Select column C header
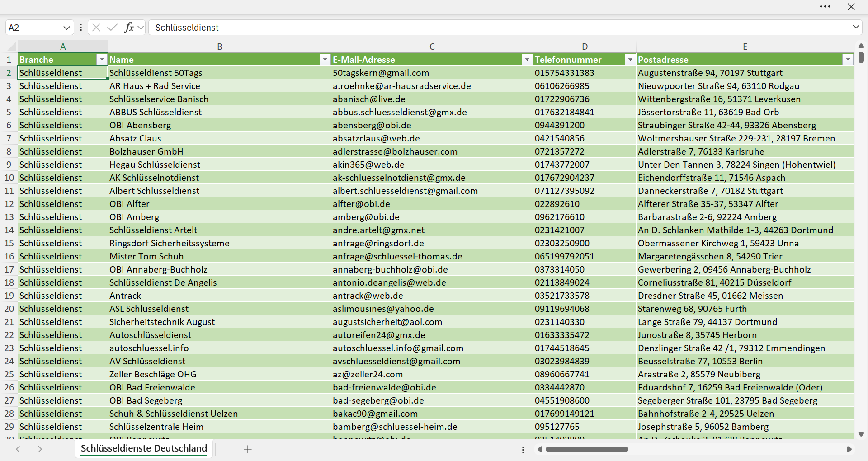The height and width of the screenshot is (461, 868). 432,46
